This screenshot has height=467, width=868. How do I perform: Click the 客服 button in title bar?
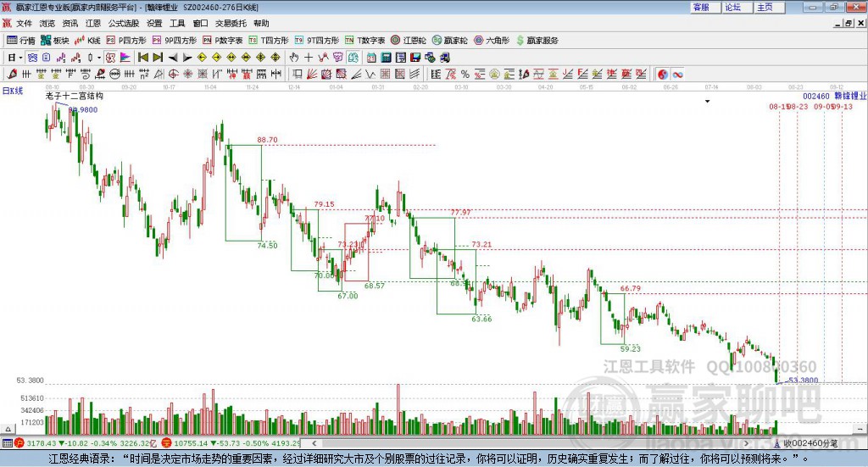[706, 7]
